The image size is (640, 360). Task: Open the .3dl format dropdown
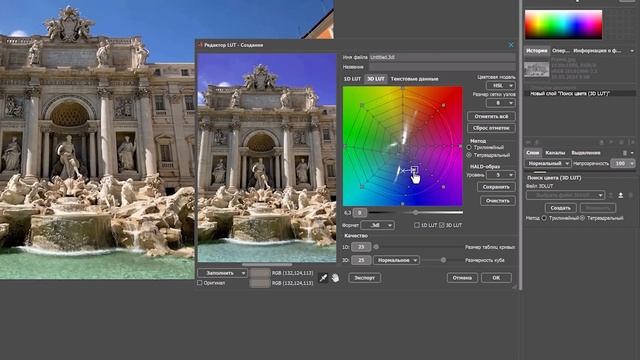click(378, 225)
